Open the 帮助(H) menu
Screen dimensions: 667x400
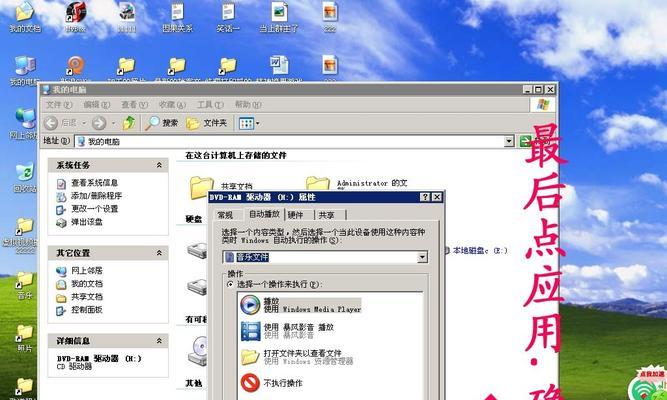248,104
